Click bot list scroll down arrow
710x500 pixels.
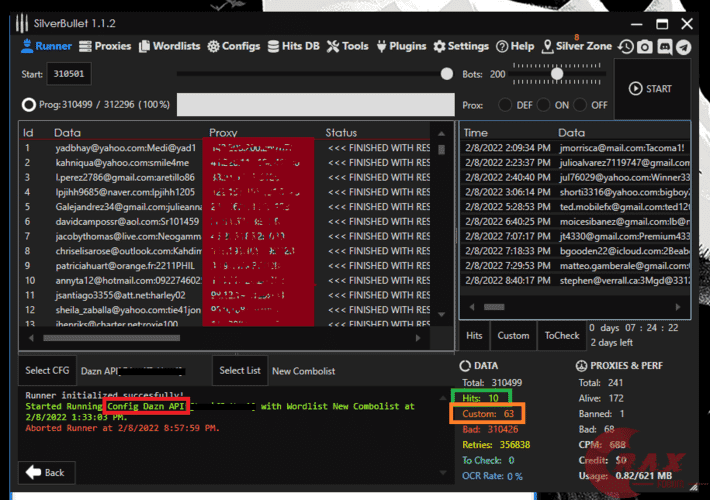coord(441,314)
